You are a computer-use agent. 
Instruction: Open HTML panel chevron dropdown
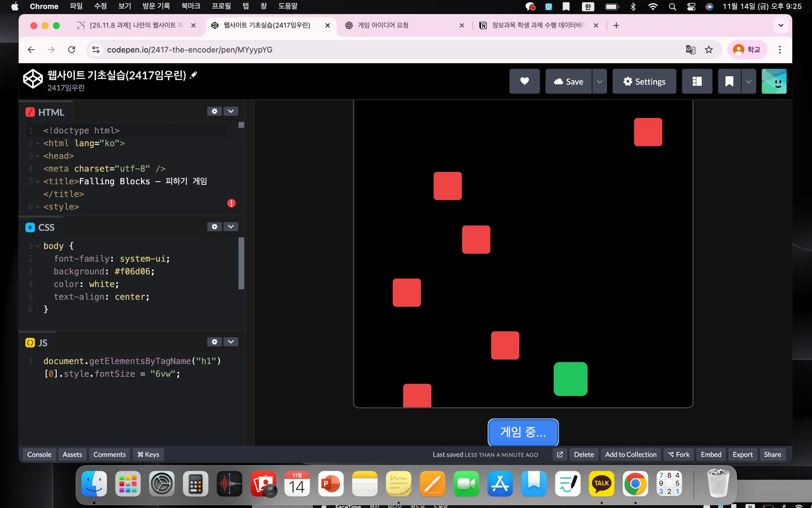coord(231,112)
